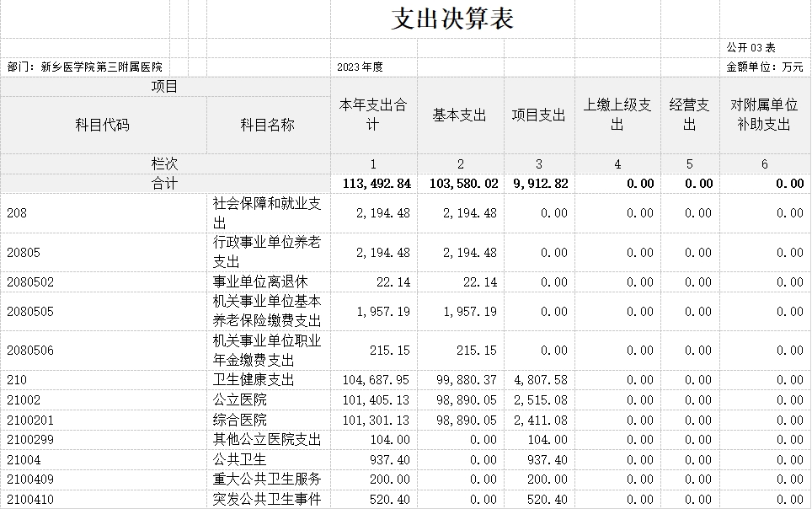Select the 机关事业单位职业年金缴费支出 cell
812x509 pixels.
[x=267, y=351]
